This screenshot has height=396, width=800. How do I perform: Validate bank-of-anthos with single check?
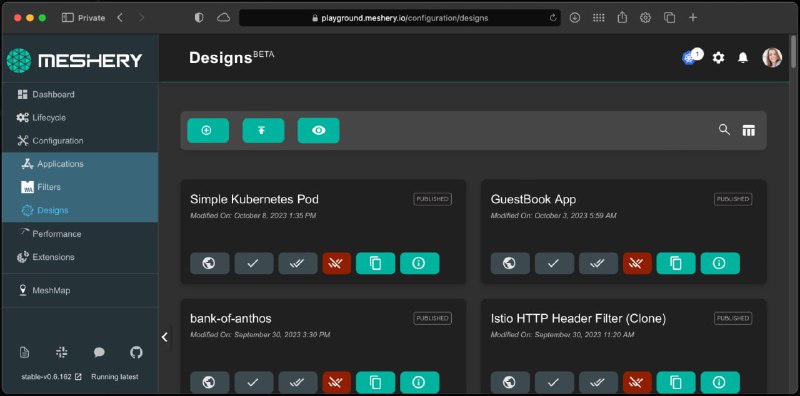click(x=254, y=382)
